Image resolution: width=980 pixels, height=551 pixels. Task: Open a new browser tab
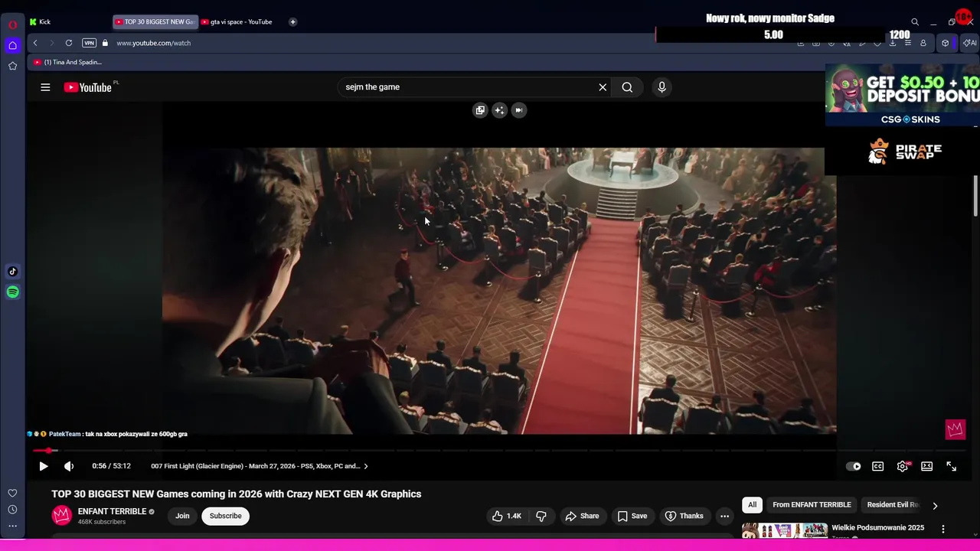coord(292,21)
